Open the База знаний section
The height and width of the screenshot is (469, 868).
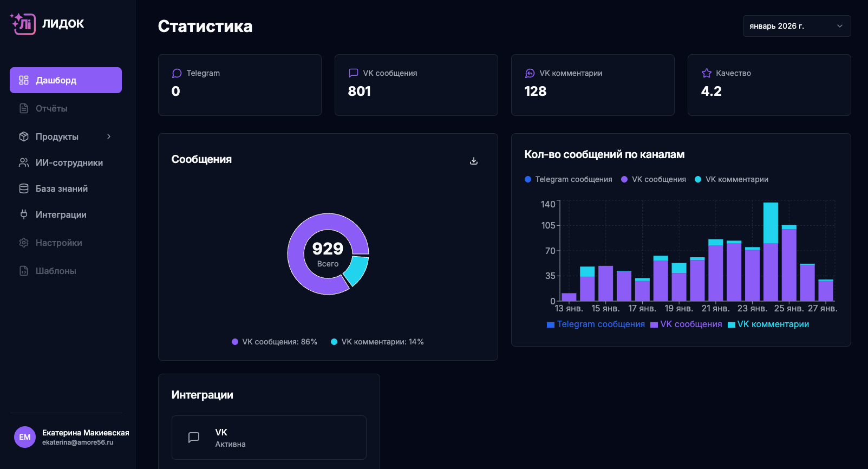coord(61,188)
